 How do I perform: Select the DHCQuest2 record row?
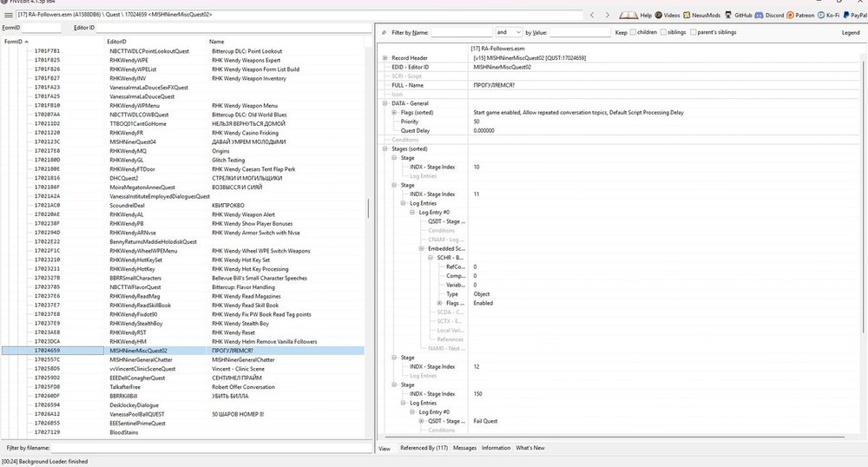182,178
